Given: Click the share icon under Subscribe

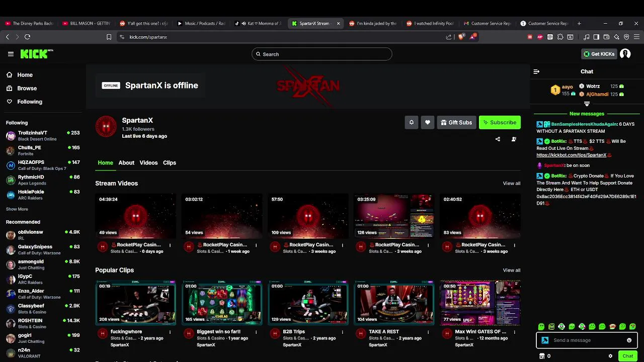Looking at the screenshot, I should click(x=498, y=139).
